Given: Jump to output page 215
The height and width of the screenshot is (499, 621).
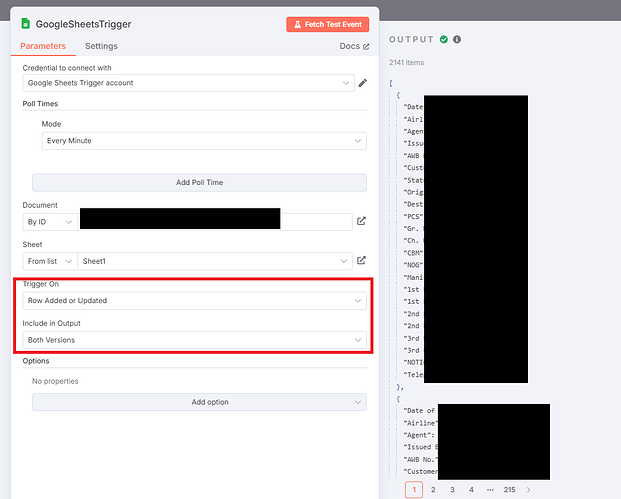Looking at the screenshot, I should [509, 490].
